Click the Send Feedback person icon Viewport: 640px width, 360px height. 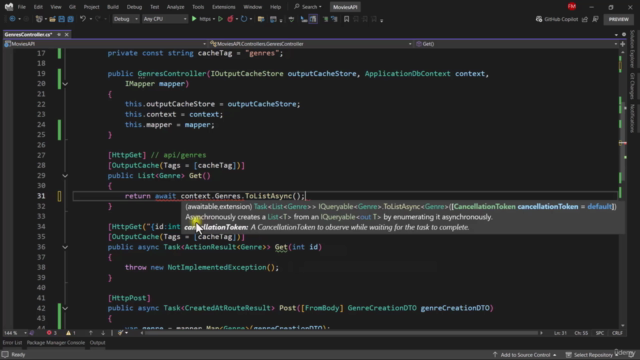(596, 19)
